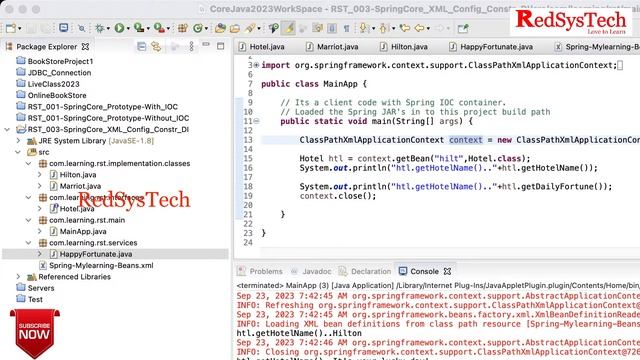Switch to the HappyFortunate.java editor tab
This screenshot has height=360, width=640.
tap(491, 47)
